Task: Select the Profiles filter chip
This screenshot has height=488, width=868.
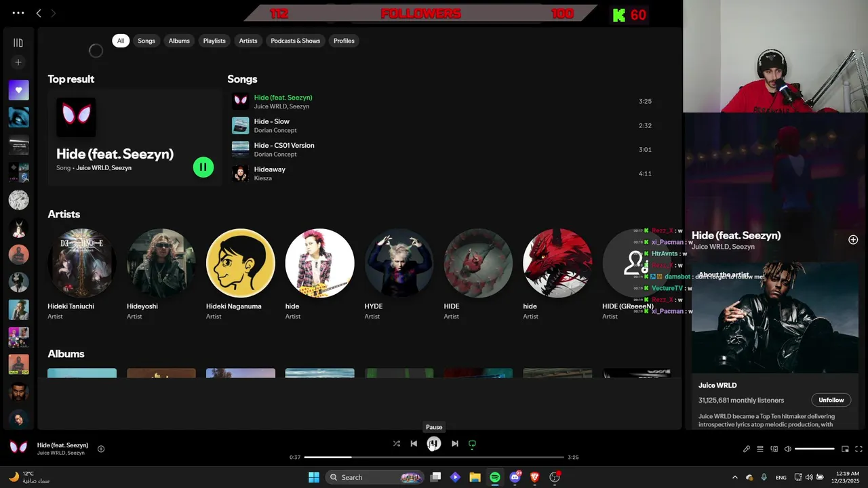Action: click(x=344, y=41)
